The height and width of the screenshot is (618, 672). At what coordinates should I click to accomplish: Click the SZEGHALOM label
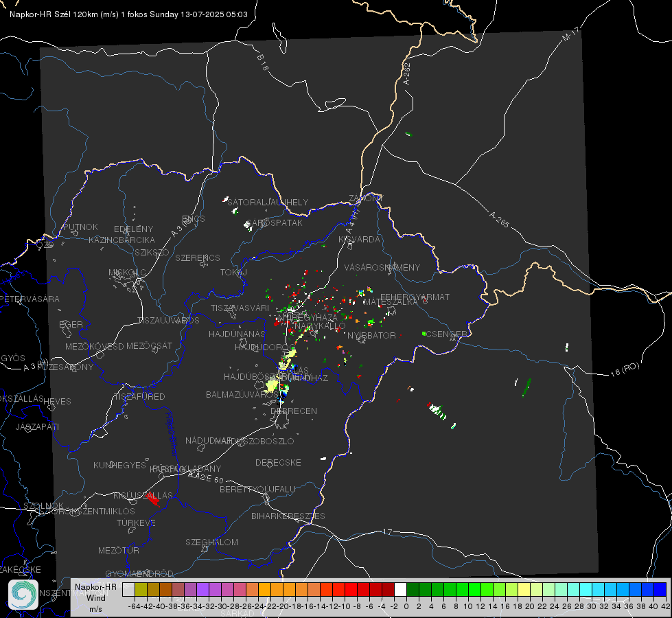click(211, 542)
